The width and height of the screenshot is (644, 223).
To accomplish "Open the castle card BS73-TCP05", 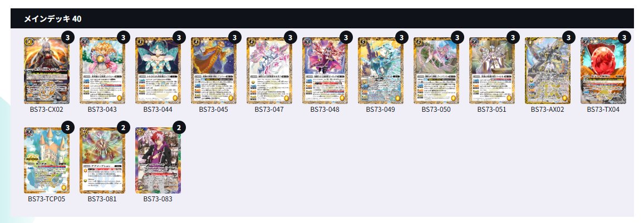I will tap(46, 160).
